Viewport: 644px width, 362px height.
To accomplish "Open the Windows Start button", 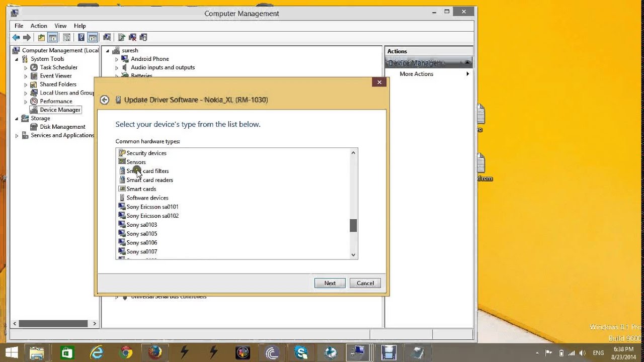I will (11, 352).
